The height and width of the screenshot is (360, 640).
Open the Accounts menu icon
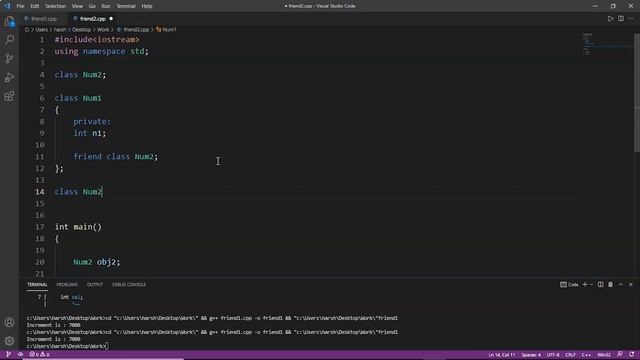tap(9, 322)
